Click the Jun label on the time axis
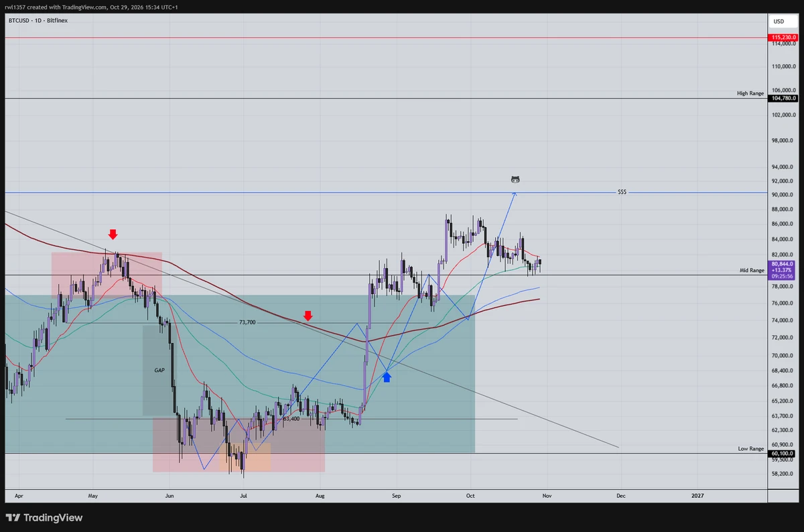This screenshot has width=804, height=532. click(x=170, y=496)
